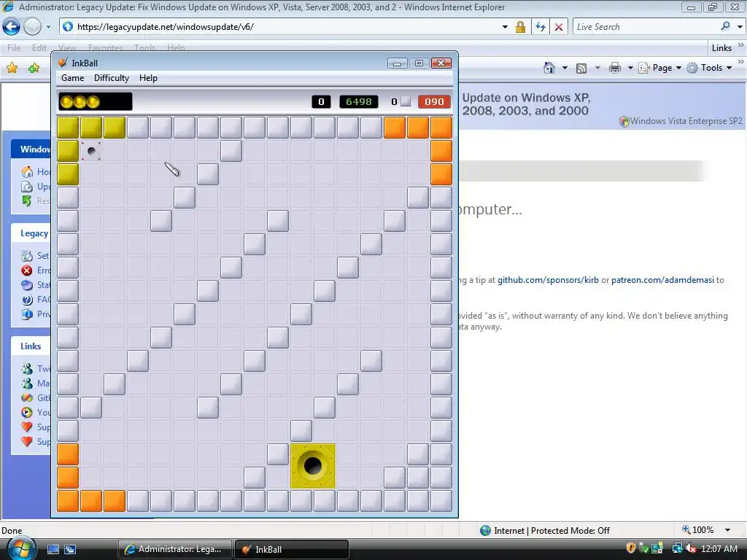Click the Links toolbar label
747x560 pixels.
click(721, 48)
